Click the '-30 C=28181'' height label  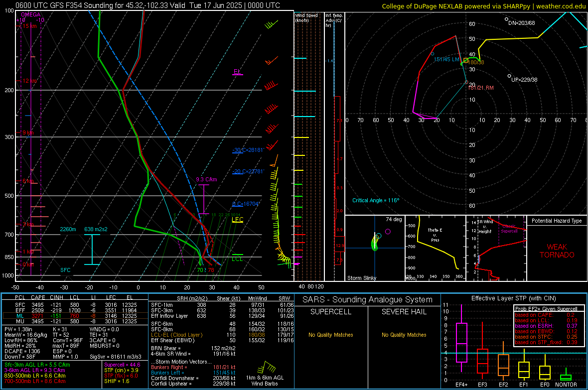248,150
